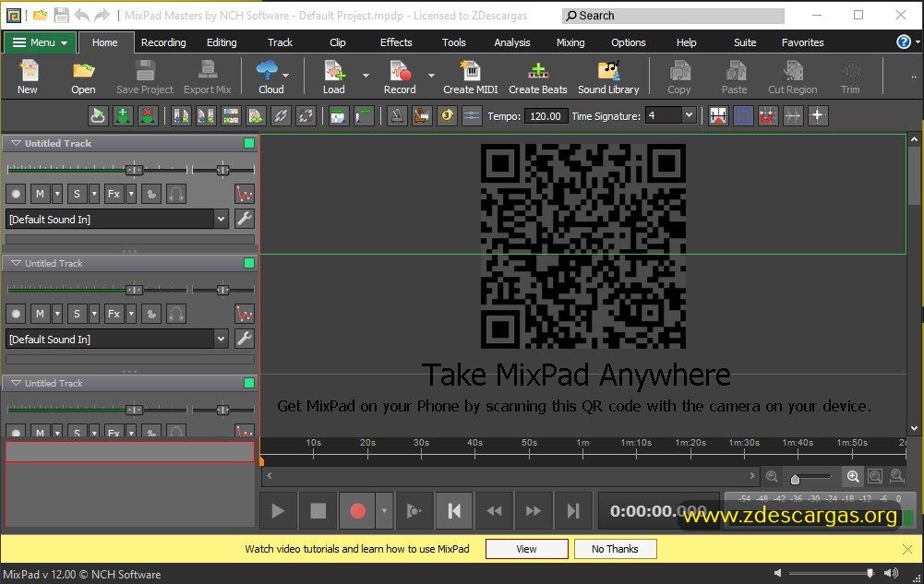The height and width of the screenshot is (584, 924).
Task: Click the New project icon
Action: click(27, 77)
